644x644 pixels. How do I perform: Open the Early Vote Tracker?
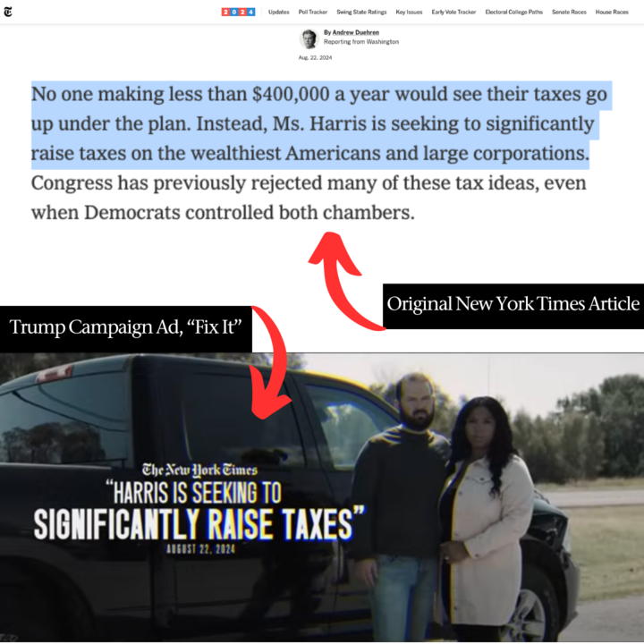(x=453, y=12)
